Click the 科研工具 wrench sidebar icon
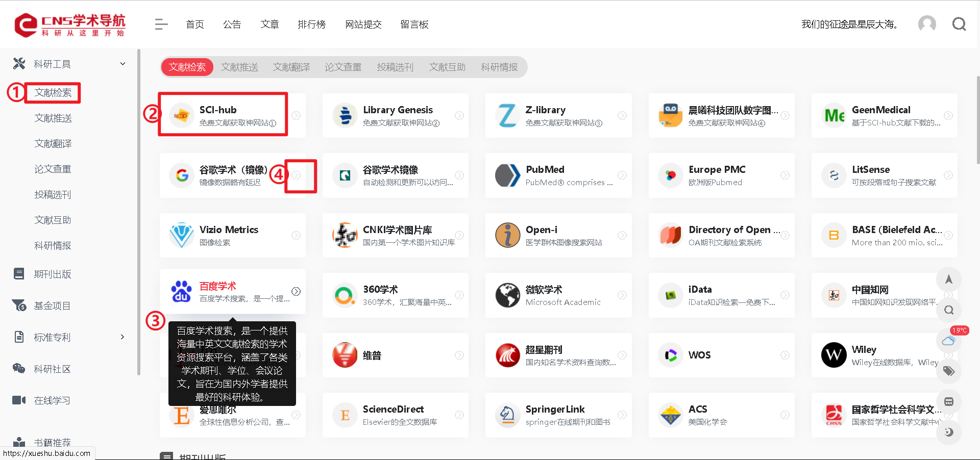This screenshot has width=980, height=460. pos(19,63)
